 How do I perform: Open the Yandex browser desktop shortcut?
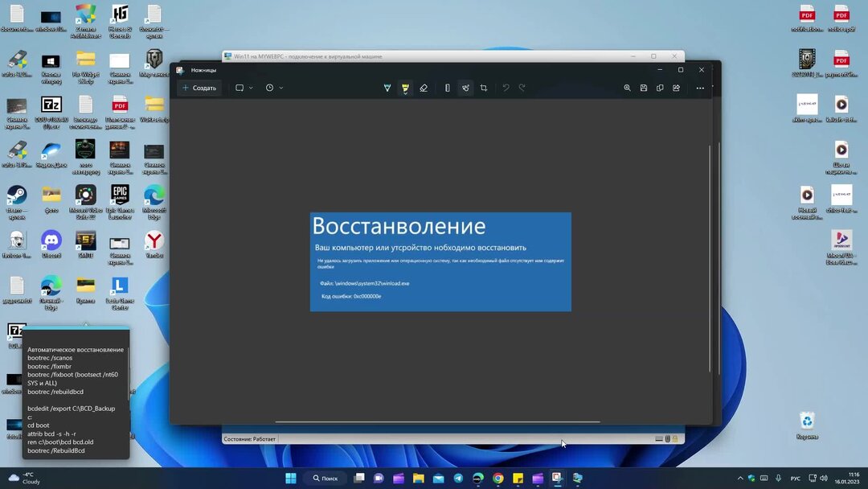click(154, 244)
